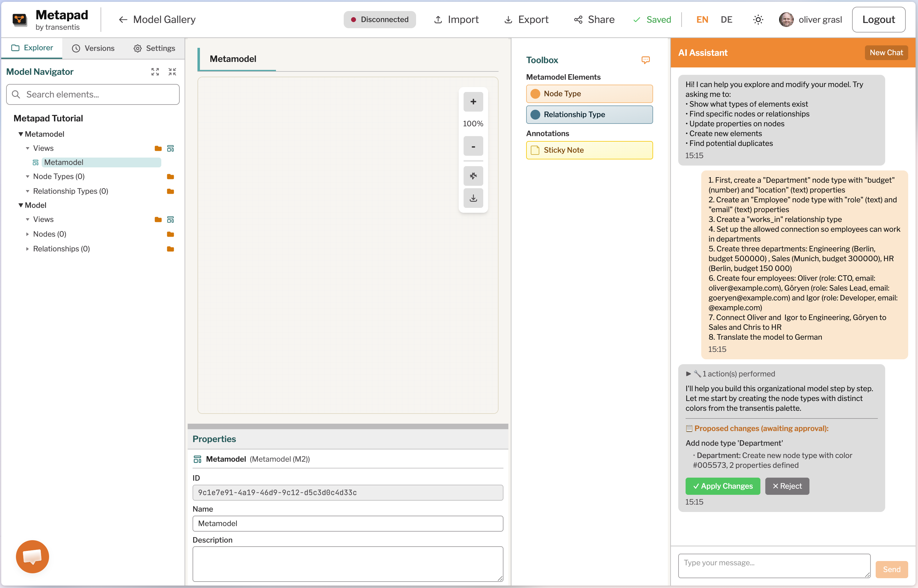Click the Apply Changes button
The width and height of the screenshot is (918, 588).
pos(722,486)
